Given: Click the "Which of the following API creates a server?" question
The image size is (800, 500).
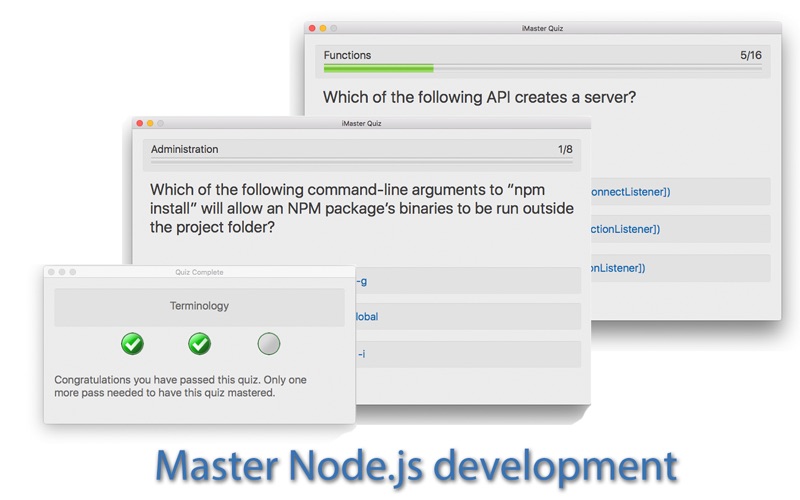Looking at the screenshot, I should click(x=479, y=97).
